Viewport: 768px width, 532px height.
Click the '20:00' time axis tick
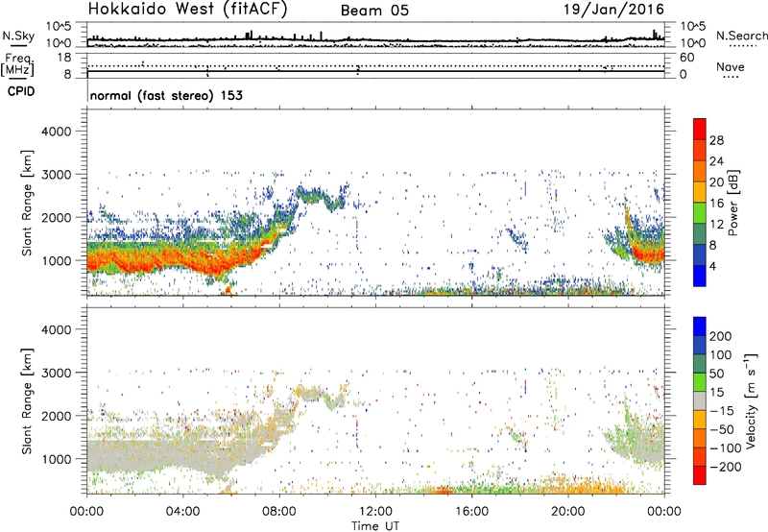coord(567,512)
